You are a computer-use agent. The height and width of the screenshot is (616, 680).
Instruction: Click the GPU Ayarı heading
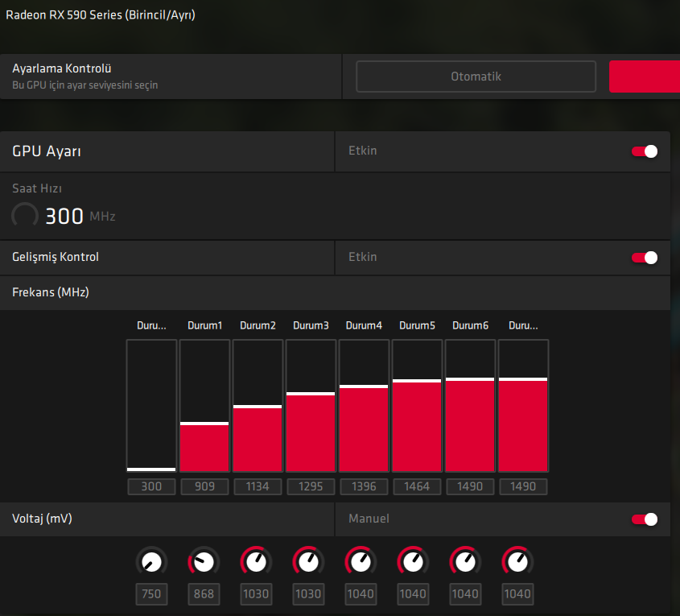[x=47, y=151]
